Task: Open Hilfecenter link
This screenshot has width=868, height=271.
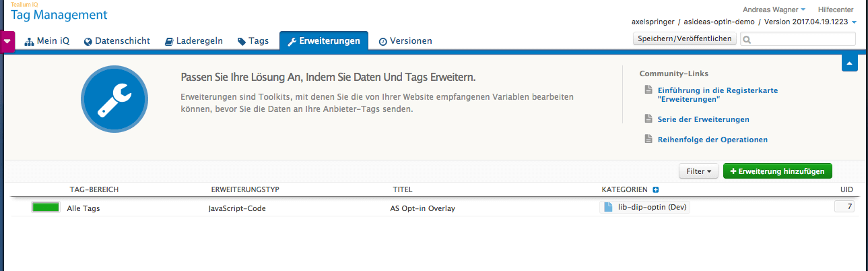Action: click(x=836, y=9)
